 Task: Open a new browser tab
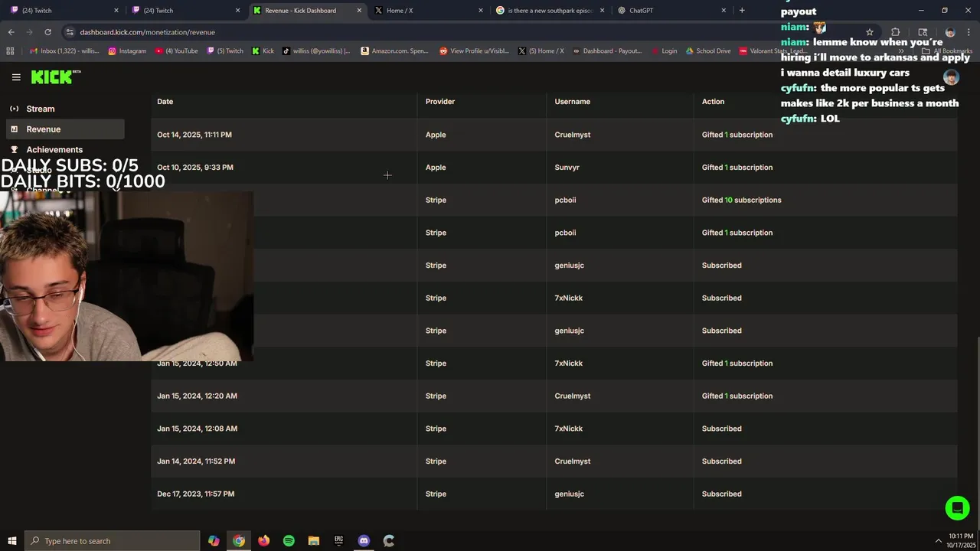click(741, 11)
